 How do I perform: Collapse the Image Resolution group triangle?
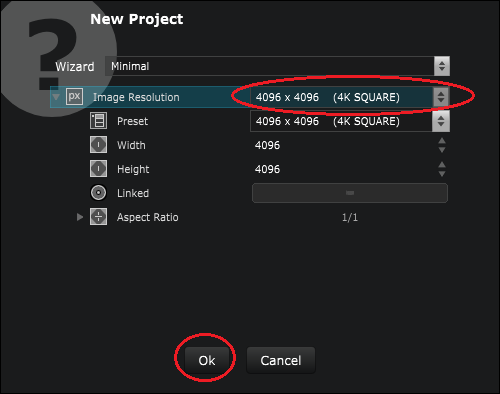click(x=56, y=97)
